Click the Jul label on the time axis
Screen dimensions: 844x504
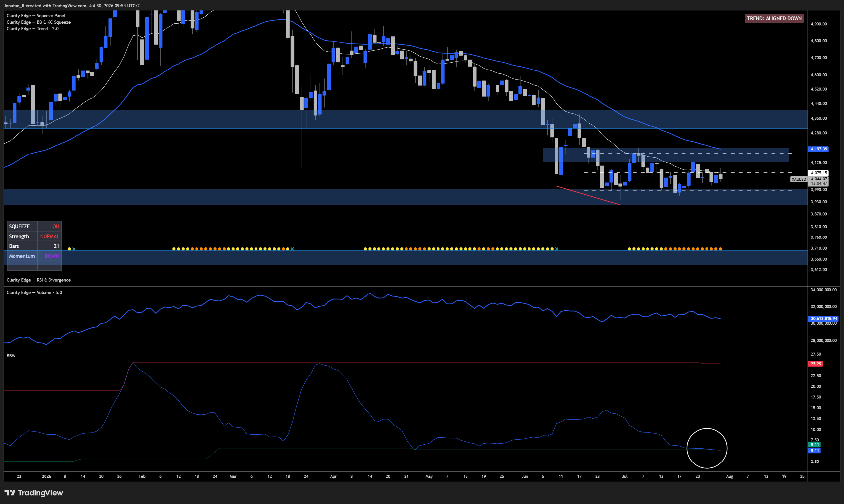click(x=625, y=476)
